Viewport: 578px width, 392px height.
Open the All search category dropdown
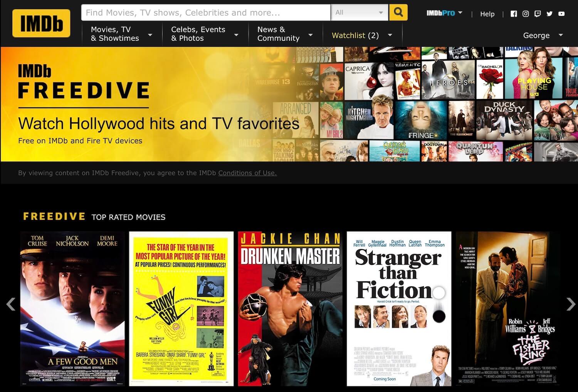pos(360,13)
